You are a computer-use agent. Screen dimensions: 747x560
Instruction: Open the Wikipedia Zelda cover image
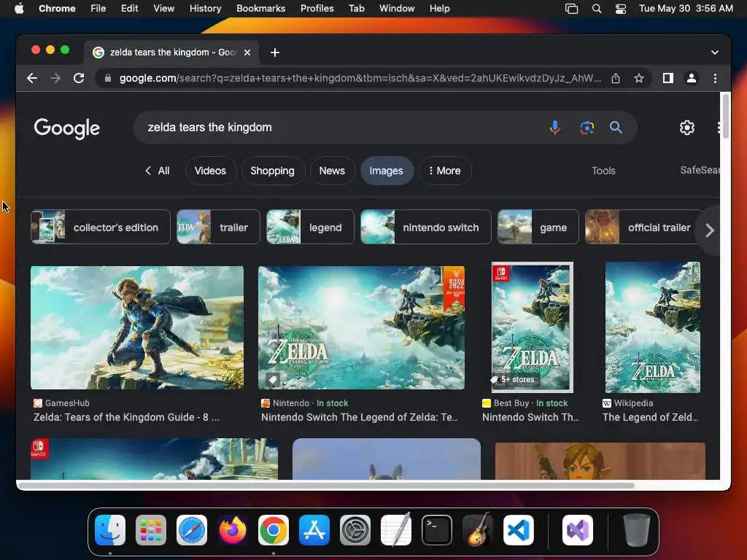652,327
